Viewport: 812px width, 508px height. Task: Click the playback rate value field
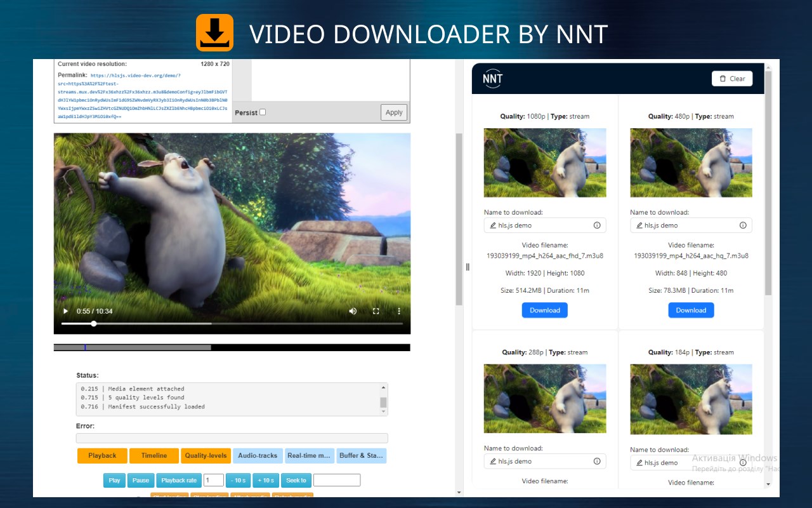(x=214, y=480)
